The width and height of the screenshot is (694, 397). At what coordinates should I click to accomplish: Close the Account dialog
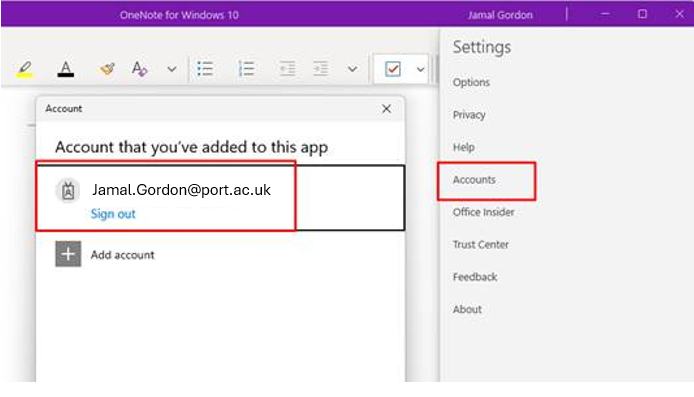[x=386, y=109]
